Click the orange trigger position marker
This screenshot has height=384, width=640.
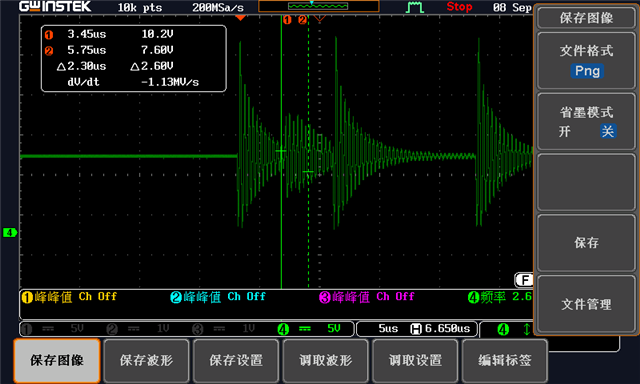pos(240,18)
